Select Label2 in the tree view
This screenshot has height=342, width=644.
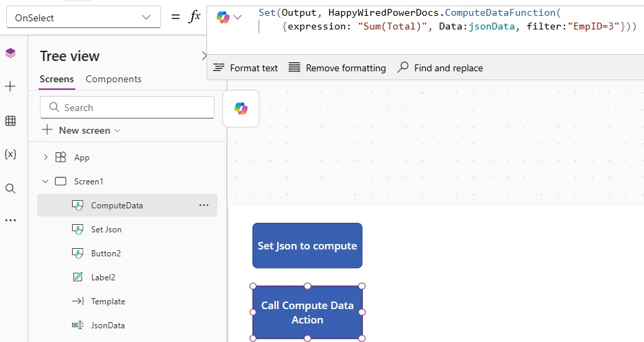point(103,277)
